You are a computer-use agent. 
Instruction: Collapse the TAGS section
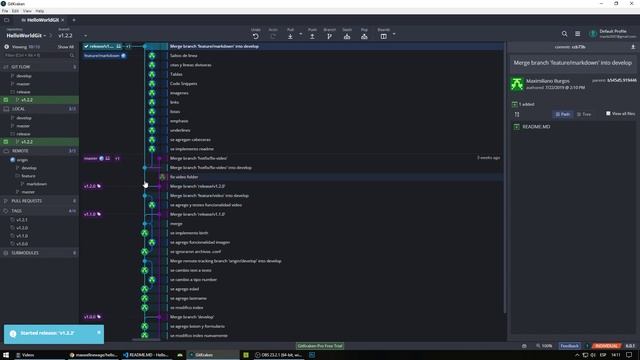[x=39, y=211]
